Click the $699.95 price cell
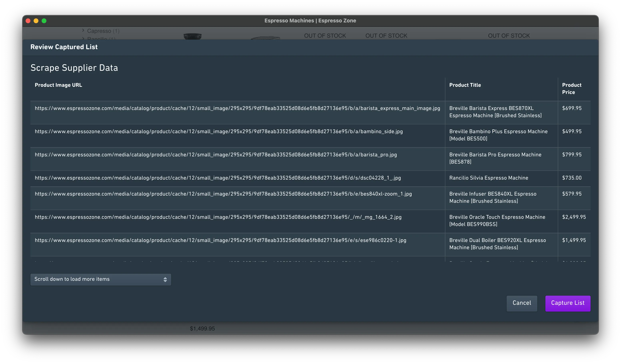 [x=574, y=112]
